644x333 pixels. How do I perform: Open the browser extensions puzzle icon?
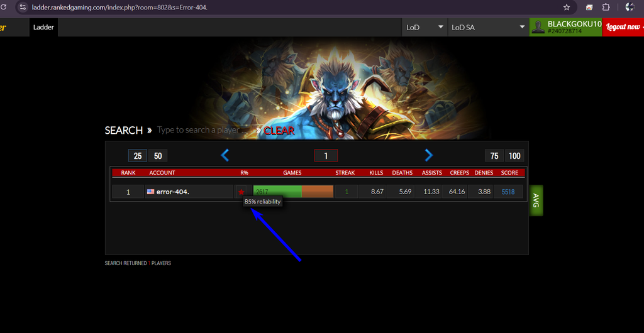pyautogui.click(x=606, y=7)
